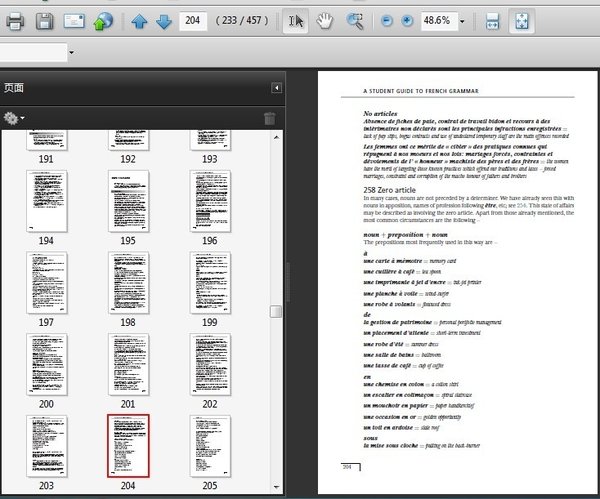Open the 48.6% zoom level dropdown
Screen dimensions: 600x499
click(461, 20)
